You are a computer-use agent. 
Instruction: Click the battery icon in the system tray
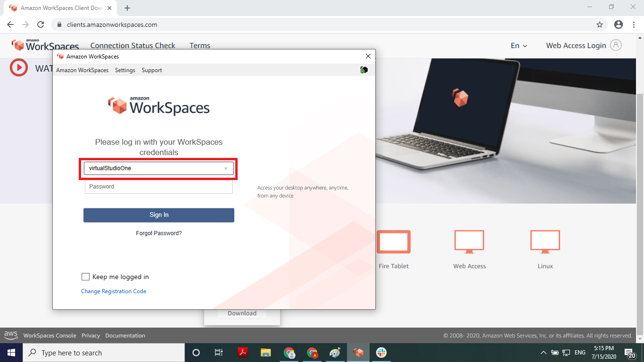coord(555,353)
